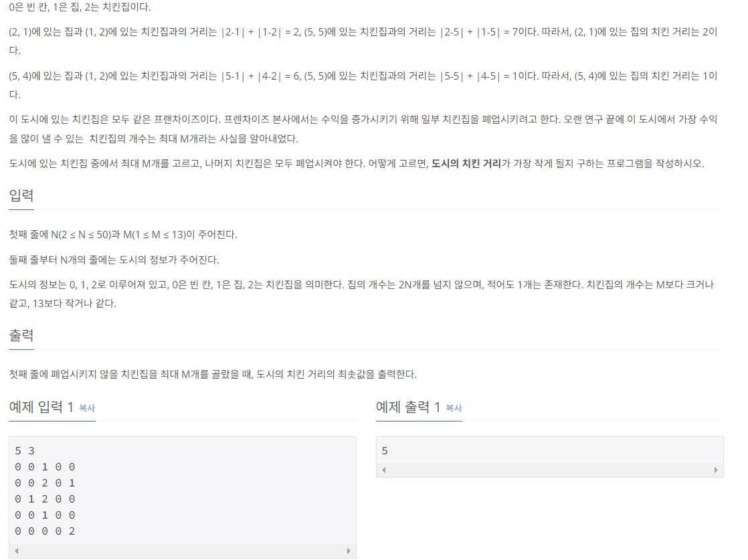Click right scroll arrow of example output box

click(x=716, y=470)
